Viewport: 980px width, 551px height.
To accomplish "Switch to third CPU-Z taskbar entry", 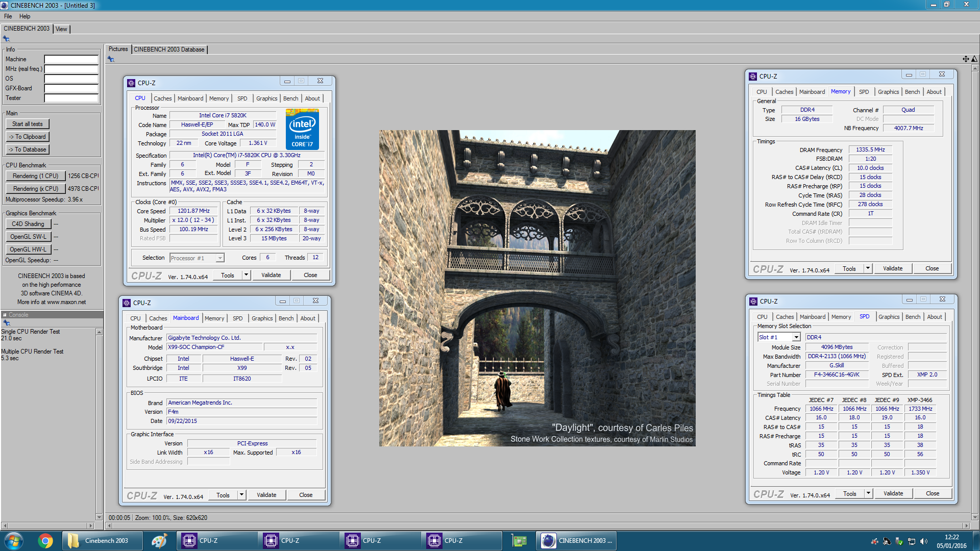I will [380, 541].
